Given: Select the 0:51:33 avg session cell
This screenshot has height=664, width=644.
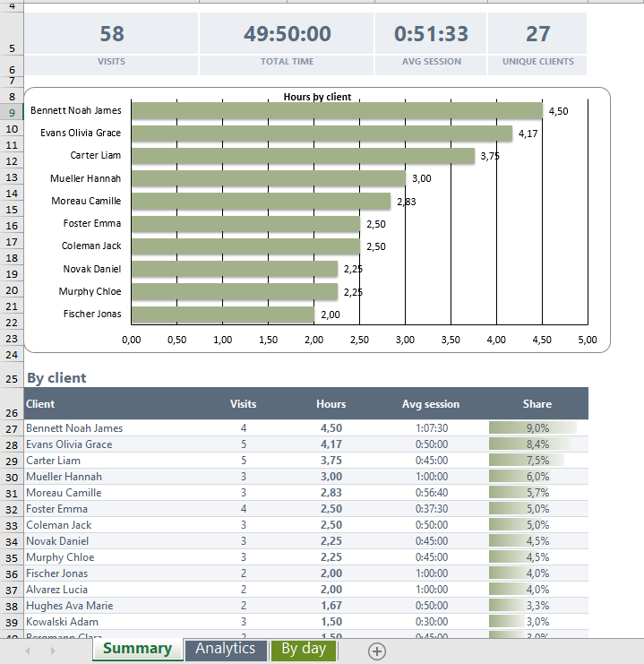Looking at the screenshot, I should [x=431, y=33].
